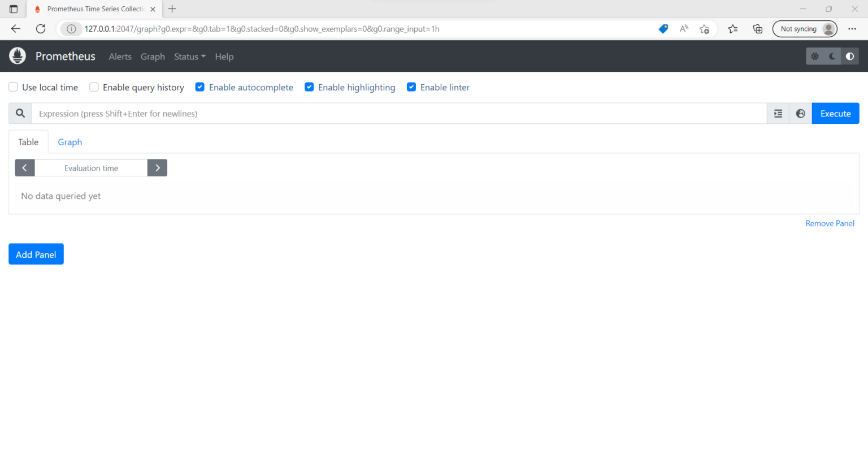868x460 pixels.
Task: Remove this query panel
Action: [x=830, y=223]
